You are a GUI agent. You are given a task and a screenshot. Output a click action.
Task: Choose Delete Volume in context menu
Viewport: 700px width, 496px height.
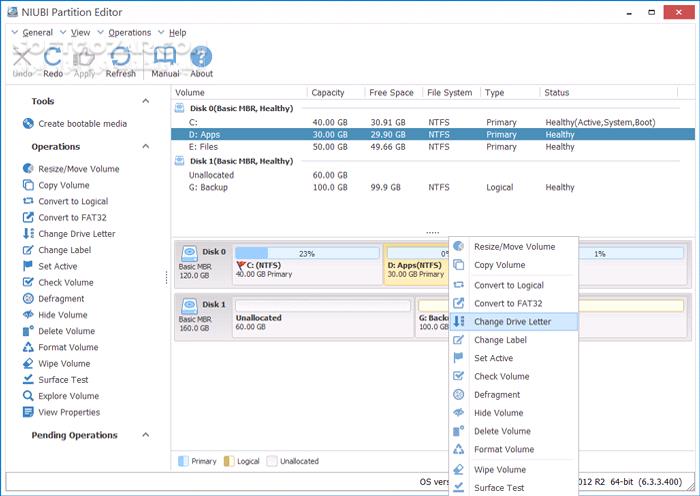[514, 431]
